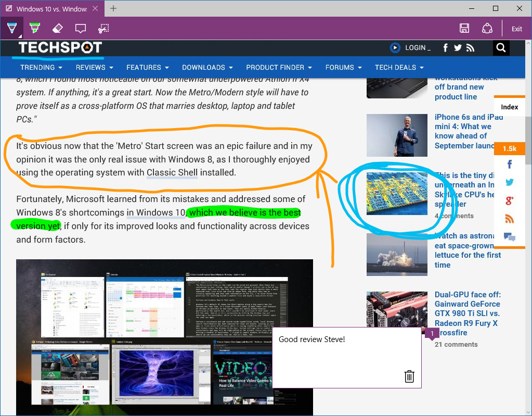
Task: Open comments icon in side share bar
Action: point(509,237)
